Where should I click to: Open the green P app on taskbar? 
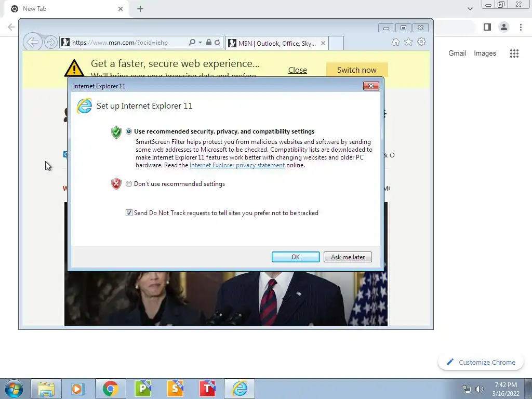tap(142, 389)
